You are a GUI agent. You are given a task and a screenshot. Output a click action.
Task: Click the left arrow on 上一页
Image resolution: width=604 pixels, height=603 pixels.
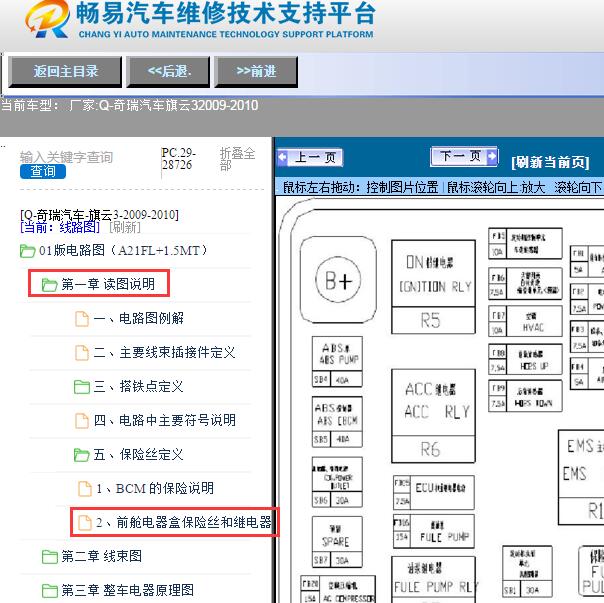[x=283, y=157]
